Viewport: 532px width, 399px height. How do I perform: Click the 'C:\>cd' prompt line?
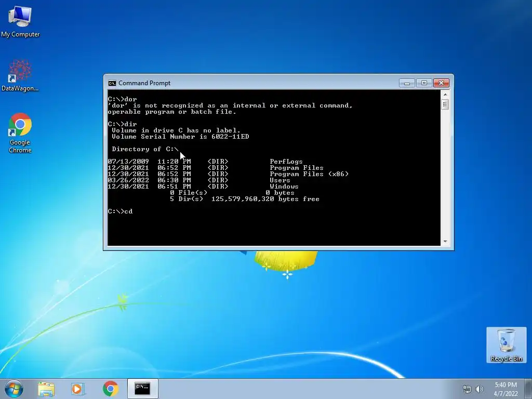(x=120, y=211)
